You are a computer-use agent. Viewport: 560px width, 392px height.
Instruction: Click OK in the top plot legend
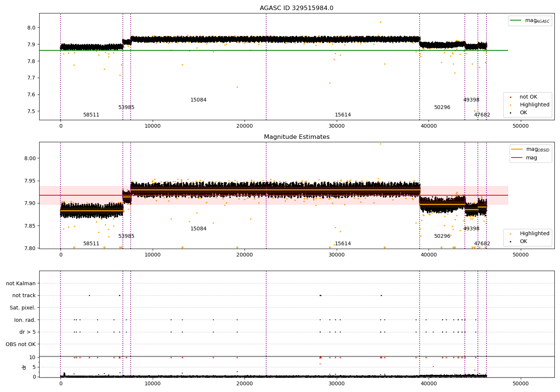pos(519,112)
